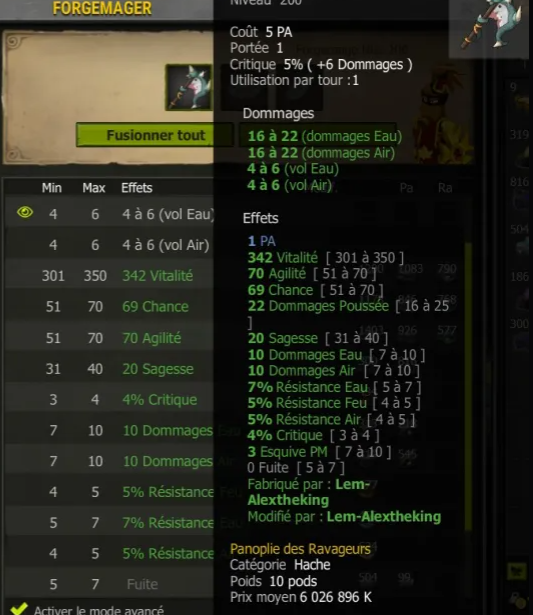Toggle the yellow eye icon on vol Eau row
Viewport: 533px width, 615px height.
pos(25,212)
